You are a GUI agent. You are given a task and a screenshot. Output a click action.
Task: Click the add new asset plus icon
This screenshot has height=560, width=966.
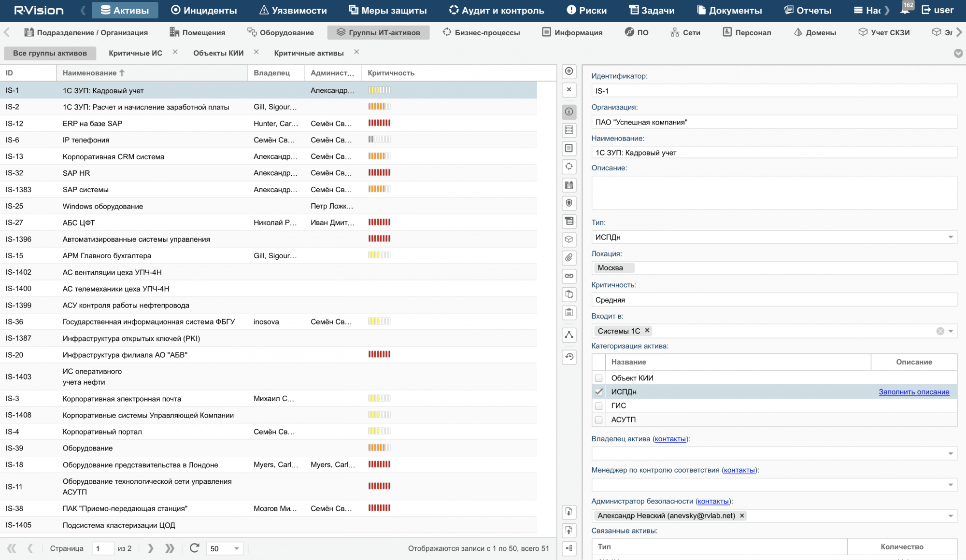569,71
